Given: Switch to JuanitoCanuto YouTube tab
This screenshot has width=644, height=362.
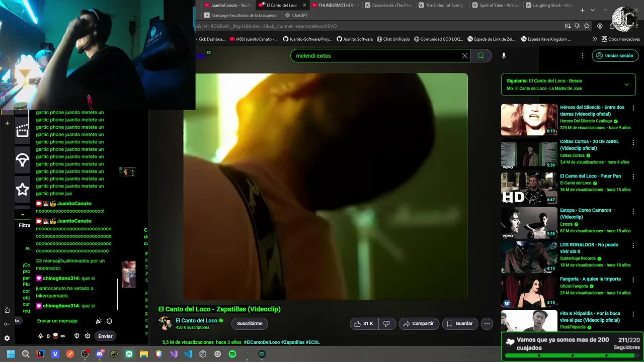Looking at the screenshot, I should 227,5.
